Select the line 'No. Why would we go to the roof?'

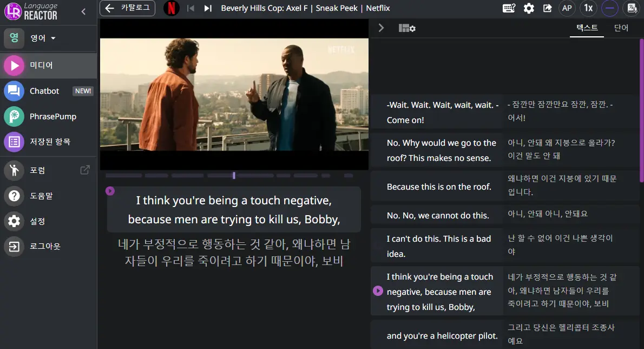pyautogui.click(x=442, y=151)
